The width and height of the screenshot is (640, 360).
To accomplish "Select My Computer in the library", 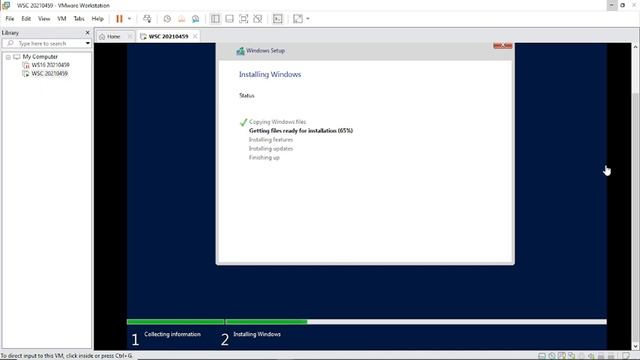I will coord(40,57).
